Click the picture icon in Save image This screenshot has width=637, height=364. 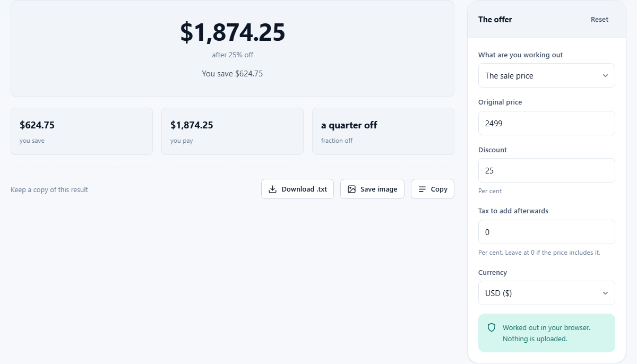click(351, 189)
